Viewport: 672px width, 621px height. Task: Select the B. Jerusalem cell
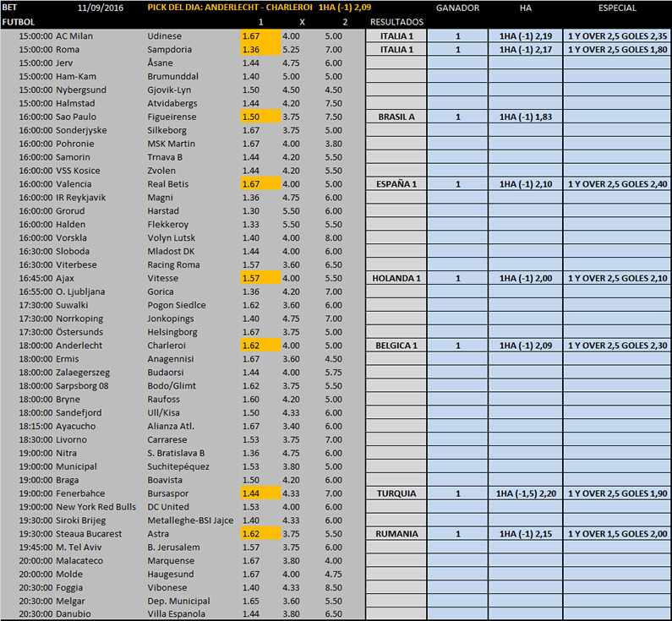(x=173, y=547)
